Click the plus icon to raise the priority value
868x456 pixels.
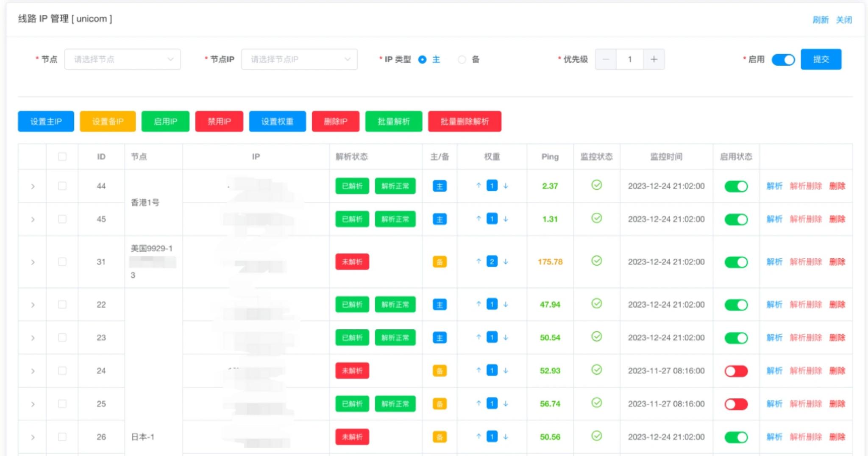pyautogui.click(x=654, y=59)
